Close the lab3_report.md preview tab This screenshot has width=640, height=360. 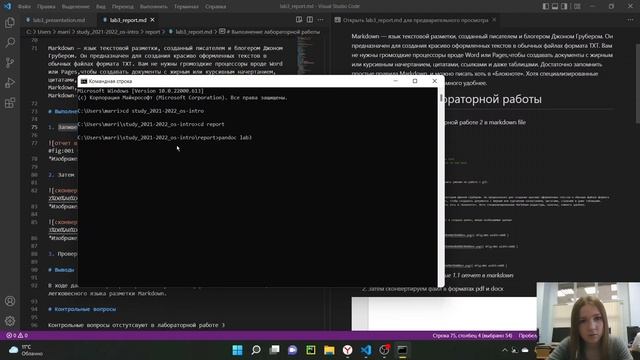pyautogui.click(x=494, y=20)
